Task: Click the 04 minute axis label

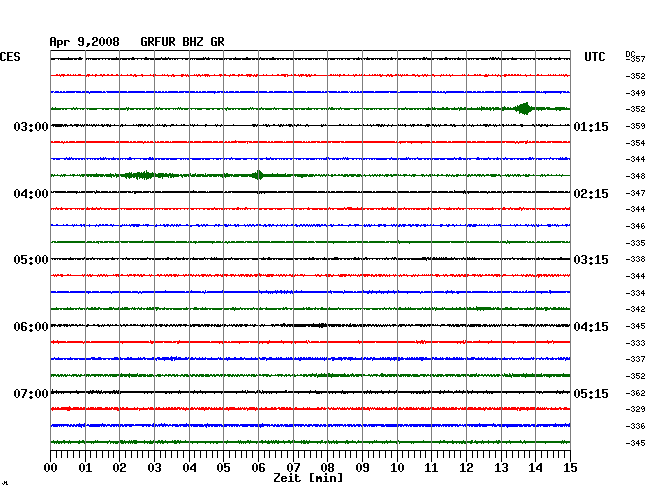Action: tap(189, 468)
